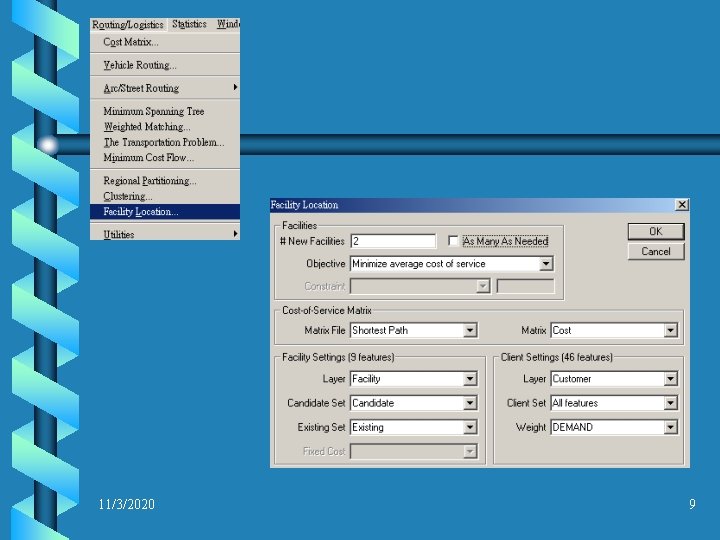Open the Client Set dropdown

614,403
